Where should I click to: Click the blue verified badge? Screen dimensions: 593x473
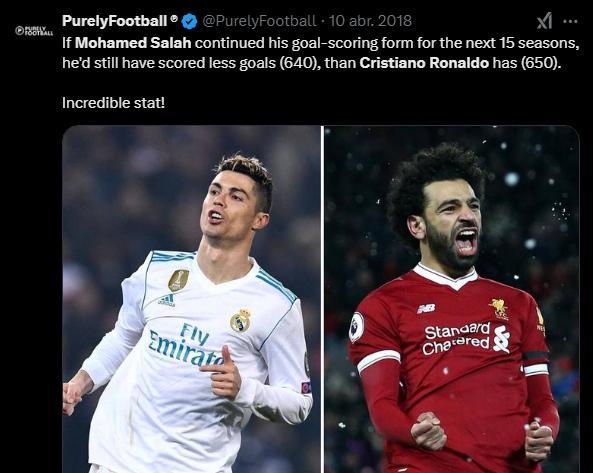[189, 21]
